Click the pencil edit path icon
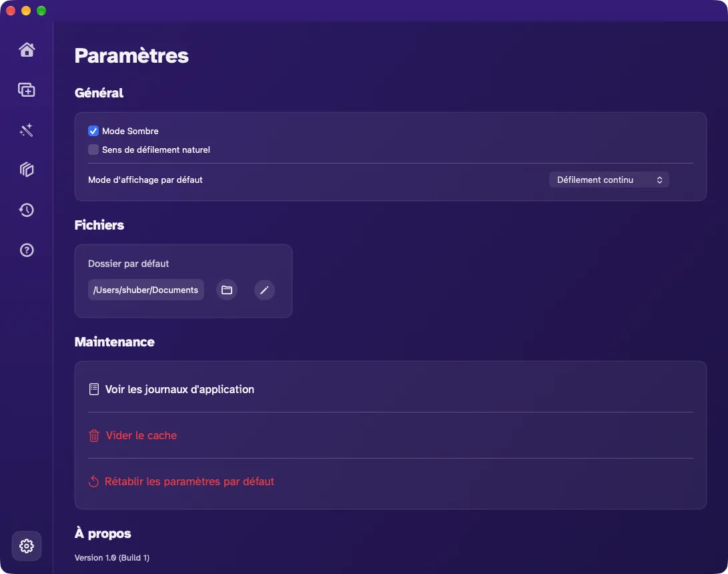Screen dimensions: 728x574 pos(264,290)
